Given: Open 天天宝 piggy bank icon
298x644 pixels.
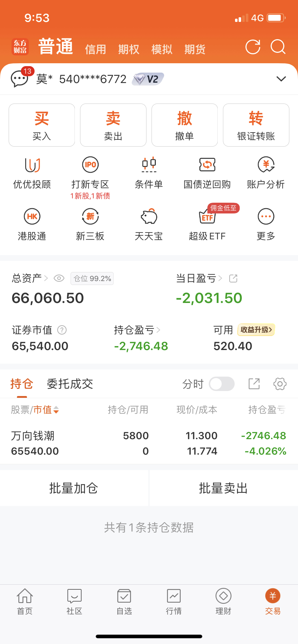Looking at the screenshot, I should [149, 217].
